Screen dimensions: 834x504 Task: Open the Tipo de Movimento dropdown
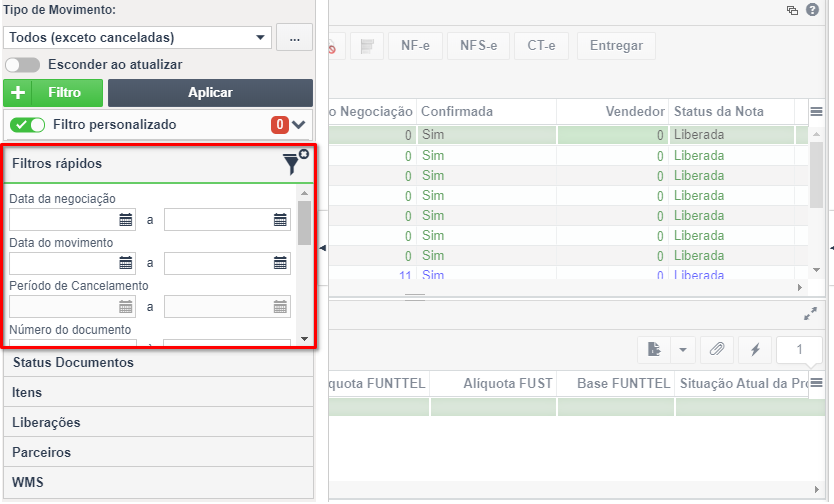point(137,38)
